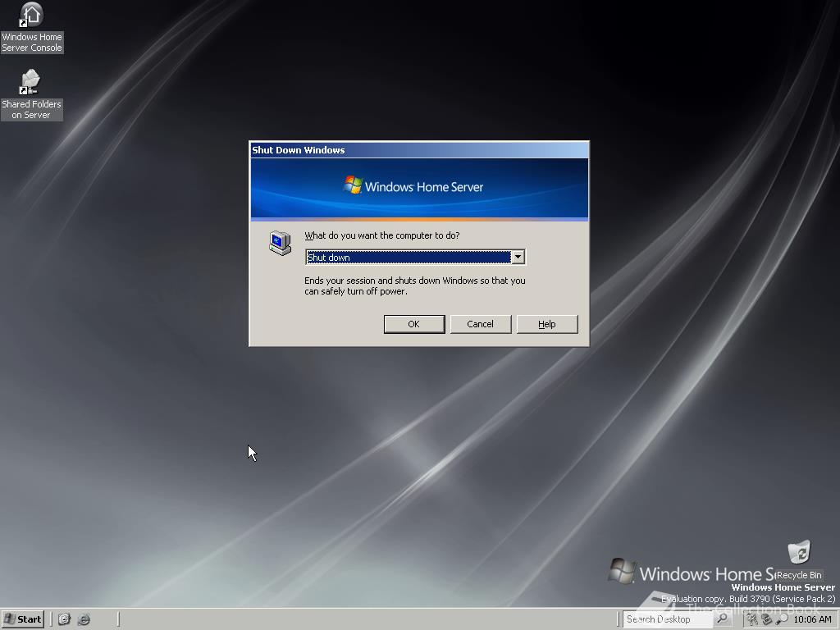The height and width of the screenshot is (630, 840).
Task: Cancel the Shut Down Windows dialog
Action: pos(481,324)
